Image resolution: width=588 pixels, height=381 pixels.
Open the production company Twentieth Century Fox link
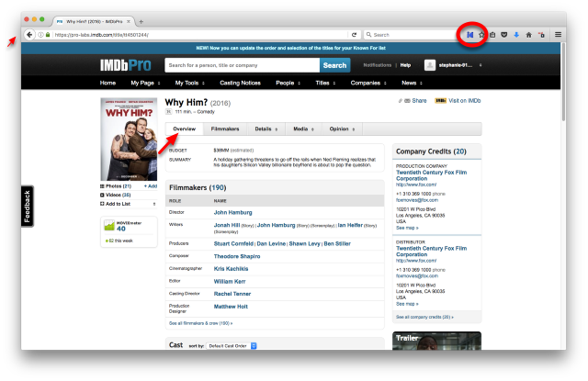(x=431, y=175)
